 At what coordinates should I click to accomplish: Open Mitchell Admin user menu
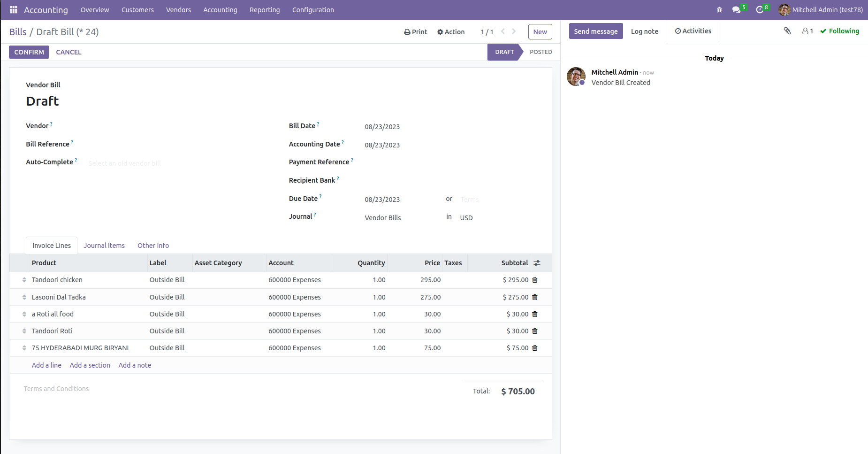coord(821,10)
